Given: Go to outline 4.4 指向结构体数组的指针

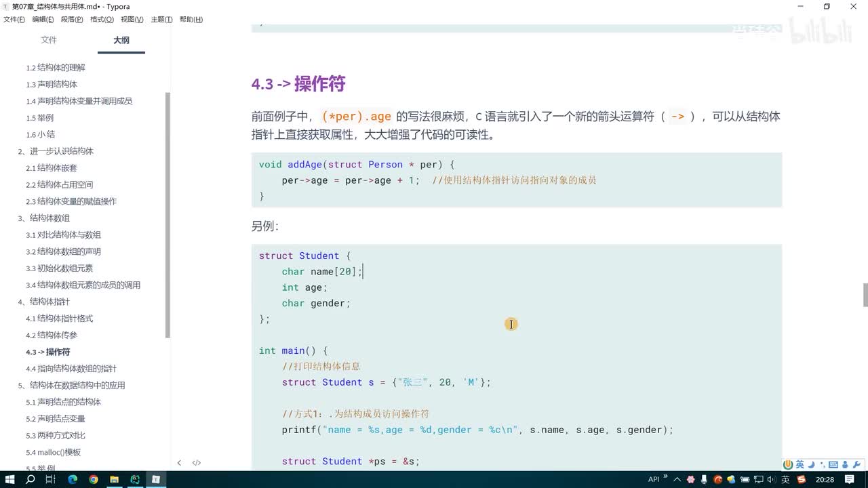Looking at the screenshot, I should pyautogui.click(x=71, y=369).
